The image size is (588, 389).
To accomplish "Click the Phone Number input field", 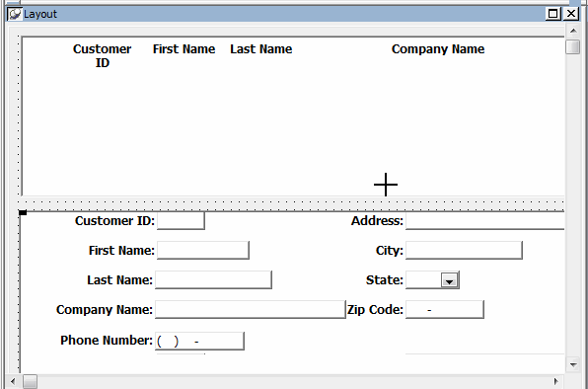I will point(199,341).
